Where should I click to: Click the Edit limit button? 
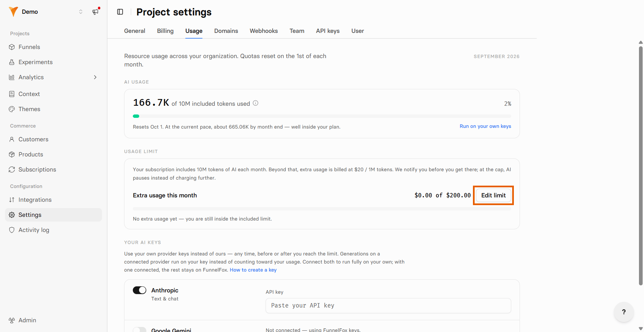[x=493, y=195]
